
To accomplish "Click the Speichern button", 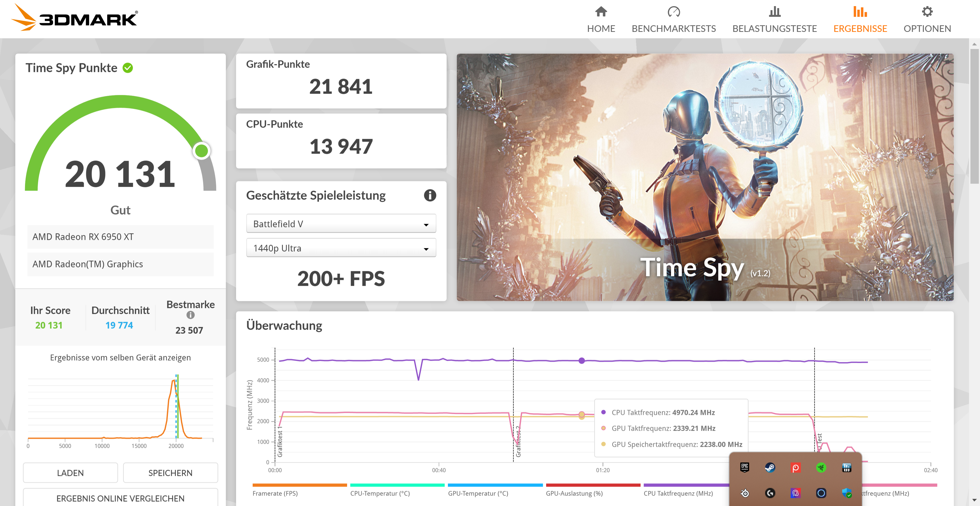I will [170, 473].
